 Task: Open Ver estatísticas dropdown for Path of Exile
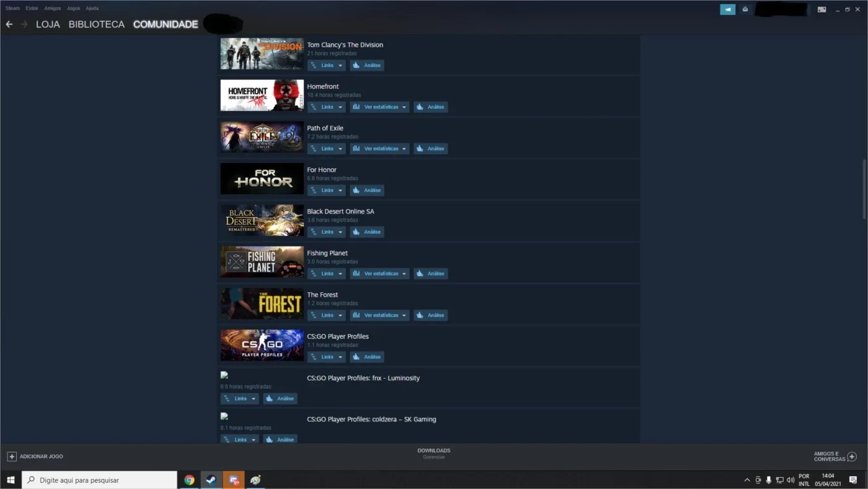click(x=379, y=148)
